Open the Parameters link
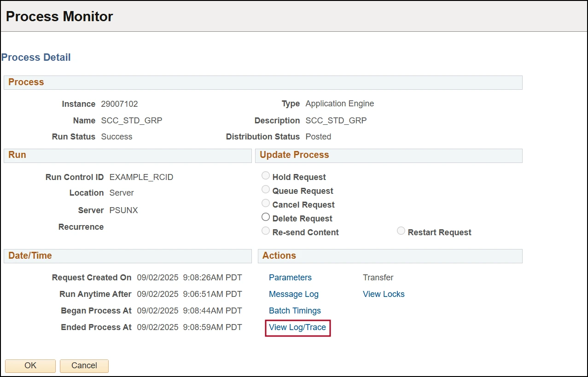The height and width of the screenshot is (377, 588). tap(290, 278)
